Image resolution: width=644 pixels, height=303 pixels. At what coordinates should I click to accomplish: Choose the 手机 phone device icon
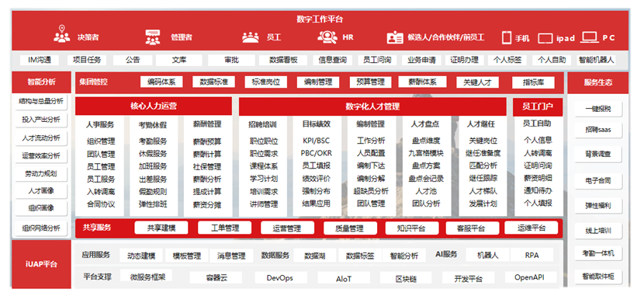click(x=507, y=37)
